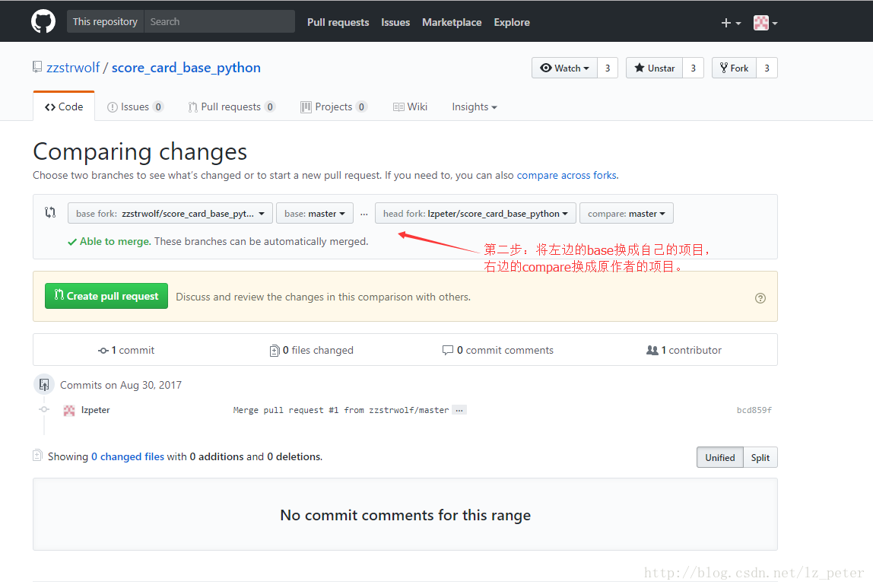This screenshot has width=873, height=588.
Task: Click the plus create-new icon
Action: [731, 23]
